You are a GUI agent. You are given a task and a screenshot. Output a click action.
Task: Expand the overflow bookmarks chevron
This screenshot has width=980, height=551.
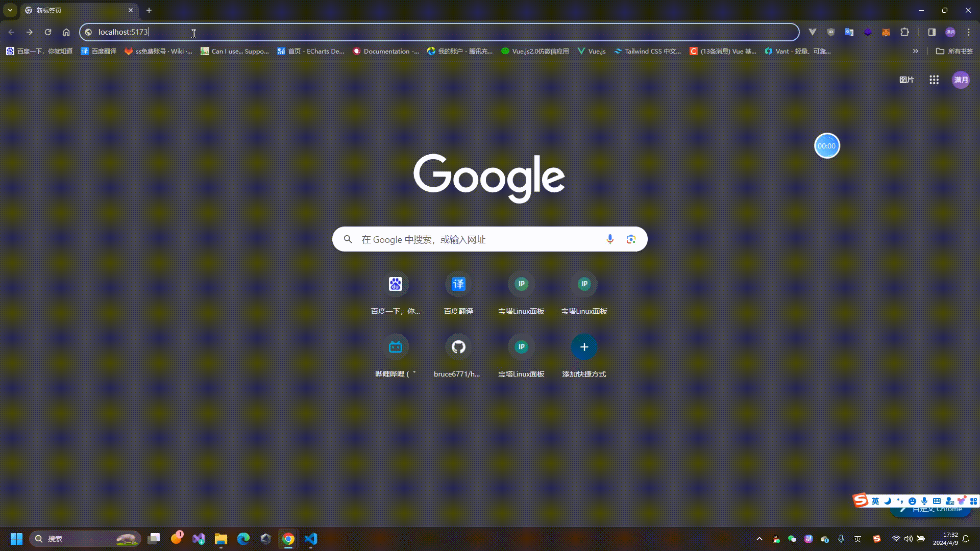[x=915, y=51]
